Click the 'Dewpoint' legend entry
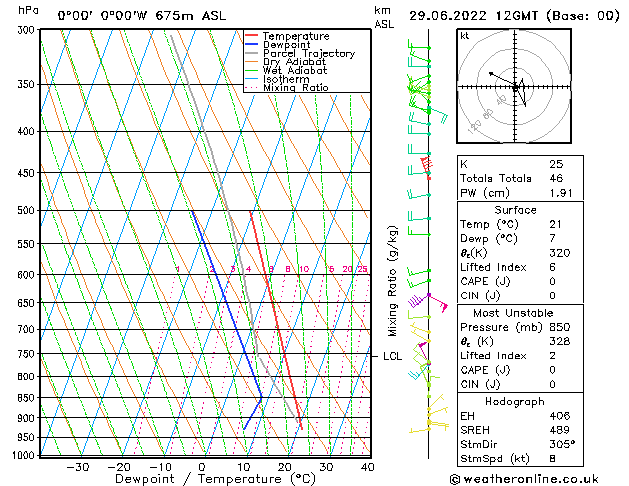Viewport: 629px width, 486px height. pos(286,45)
